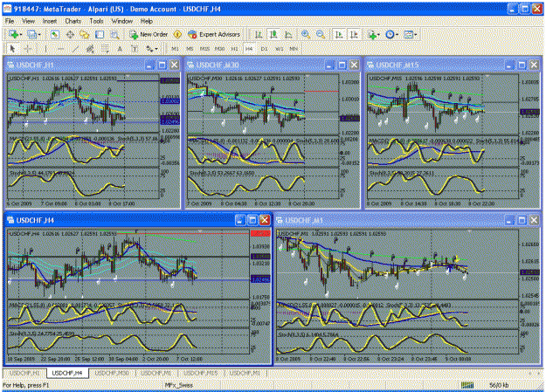Select the text label 'T' tool
The image size is (546, 392).
click(135, 49)
